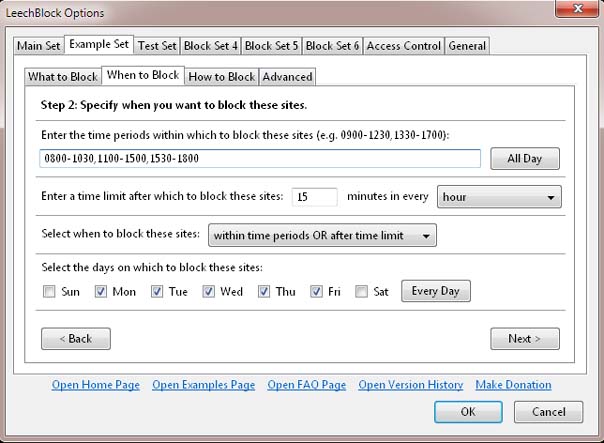Enable the Sat day checkbox
Image resolution: width=604 pixels, height=443 pixels.
(x=361, y=292)
